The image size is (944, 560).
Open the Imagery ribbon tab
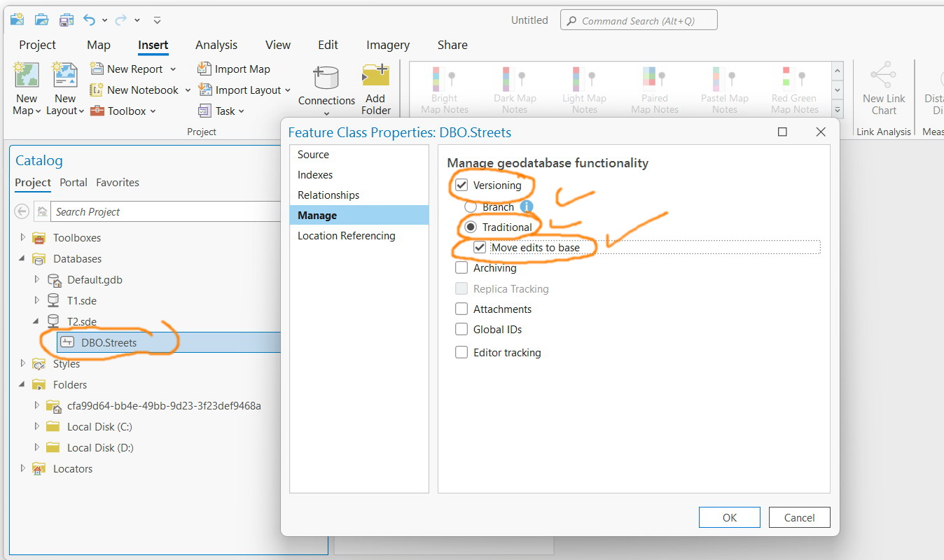point(388,45)
